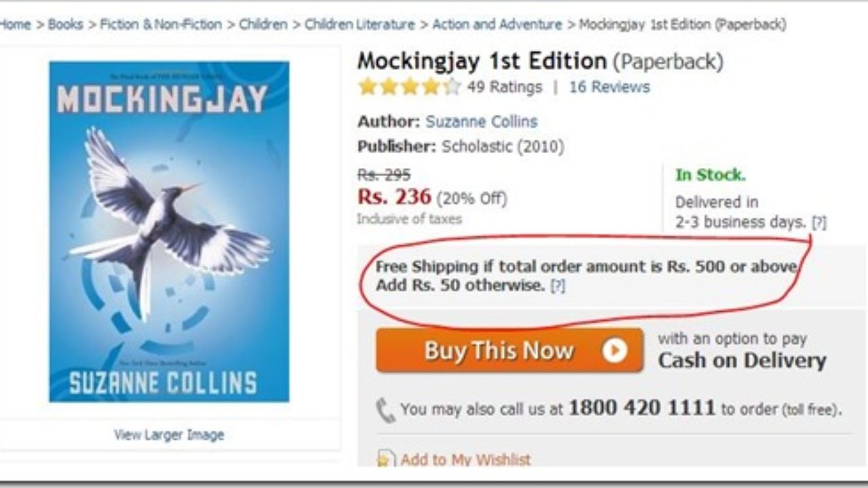Navigate to Action and Adventure category
The width and height of the screenshot is (868, 488).
coord(497,24)
